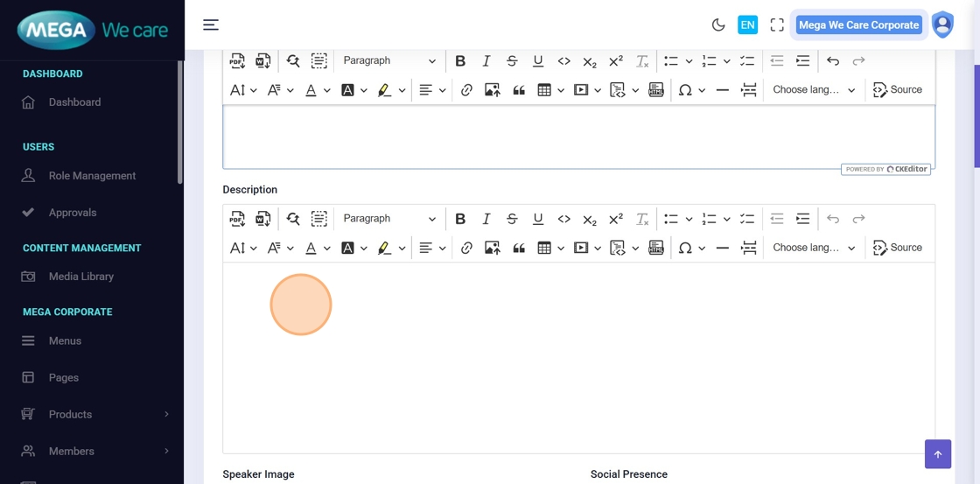Open font color picker in Description editor

311,249
